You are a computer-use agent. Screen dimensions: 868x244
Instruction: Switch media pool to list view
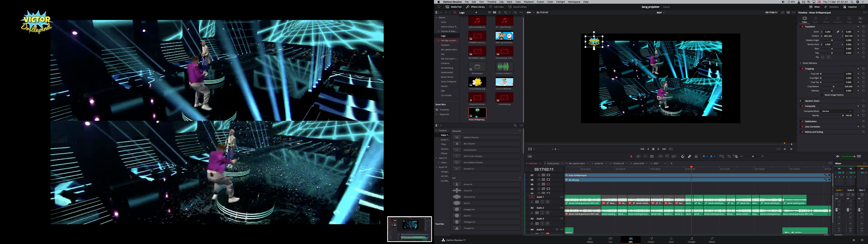[x=499, y=13]
